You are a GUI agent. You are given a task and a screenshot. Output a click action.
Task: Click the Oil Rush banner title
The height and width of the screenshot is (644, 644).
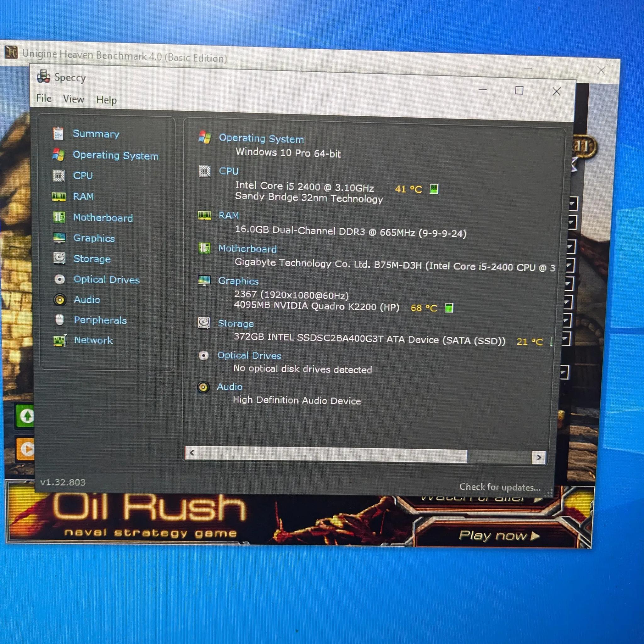149,507
